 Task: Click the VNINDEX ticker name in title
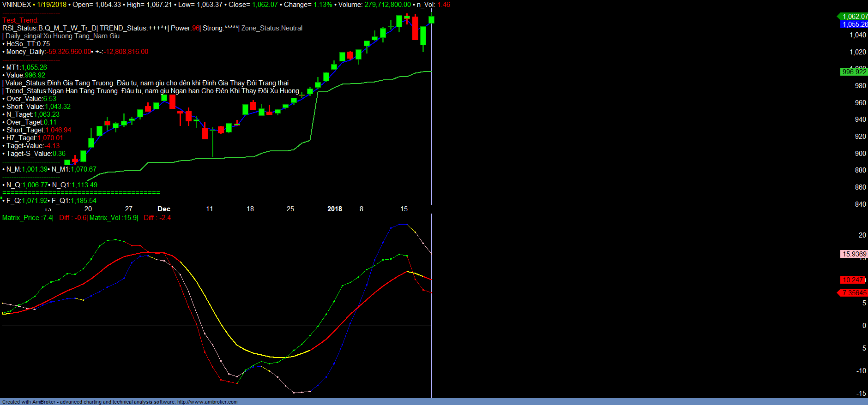(17, 5)
